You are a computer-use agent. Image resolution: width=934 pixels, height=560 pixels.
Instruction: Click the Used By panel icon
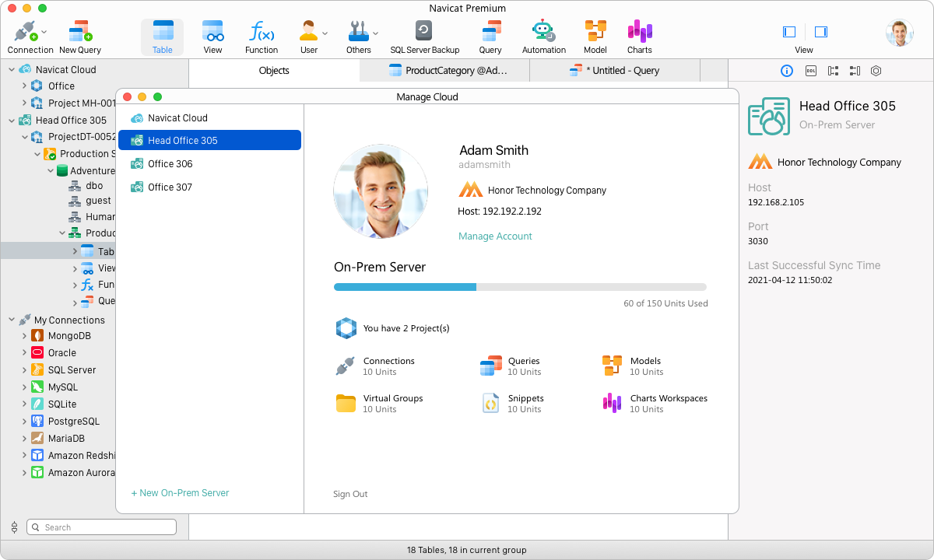click(855, 71)
